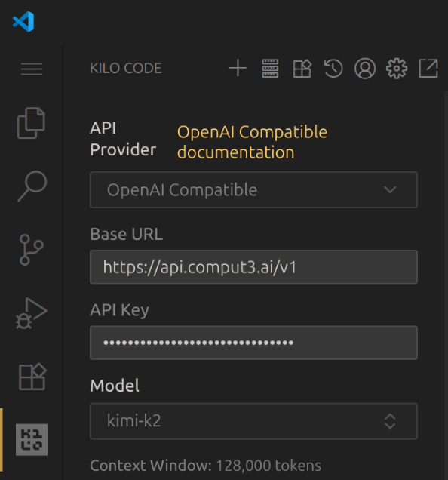Open OpenAI Compatible documentation link
Viewport: 448px width, 480px height.
[x=252, y=142]
